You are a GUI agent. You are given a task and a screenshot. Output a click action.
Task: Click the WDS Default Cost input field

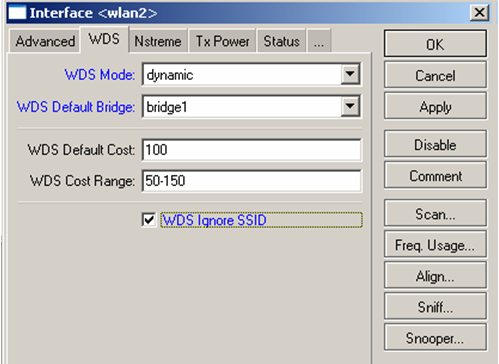[251, 150]
